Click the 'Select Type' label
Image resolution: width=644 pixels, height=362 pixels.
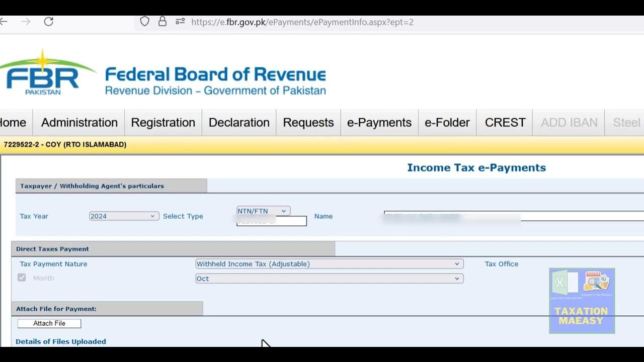[183, 216]
